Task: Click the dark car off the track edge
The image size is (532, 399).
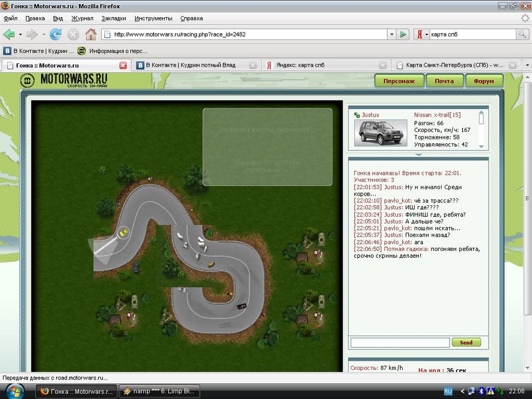Action: pos(136,268)
